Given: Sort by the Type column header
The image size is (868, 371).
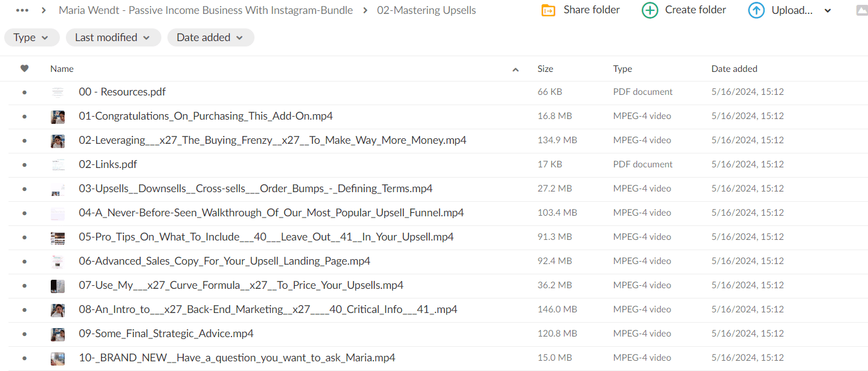Looking at the screenshot, I should click(x=623, y=69).
